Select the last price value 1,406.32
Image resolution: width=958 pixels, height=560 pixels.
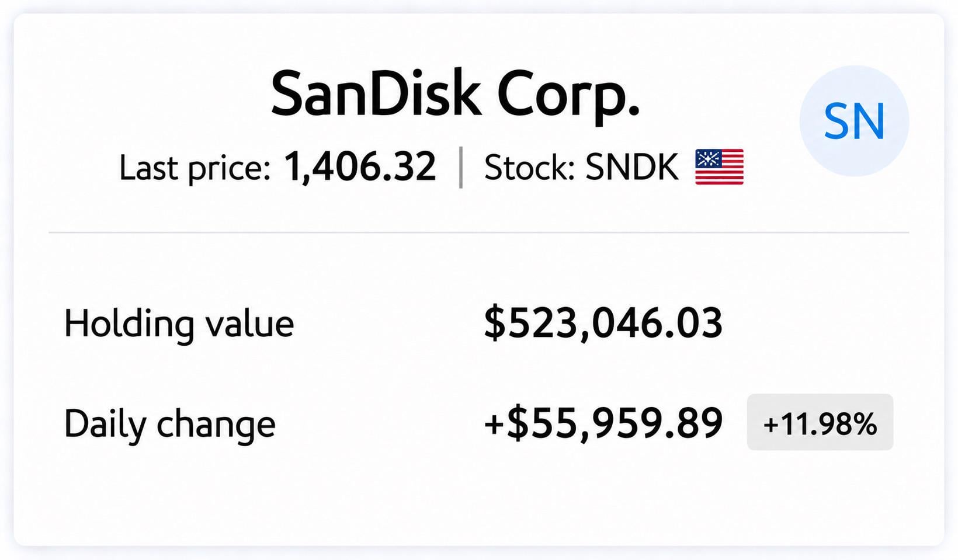point(360,167)
